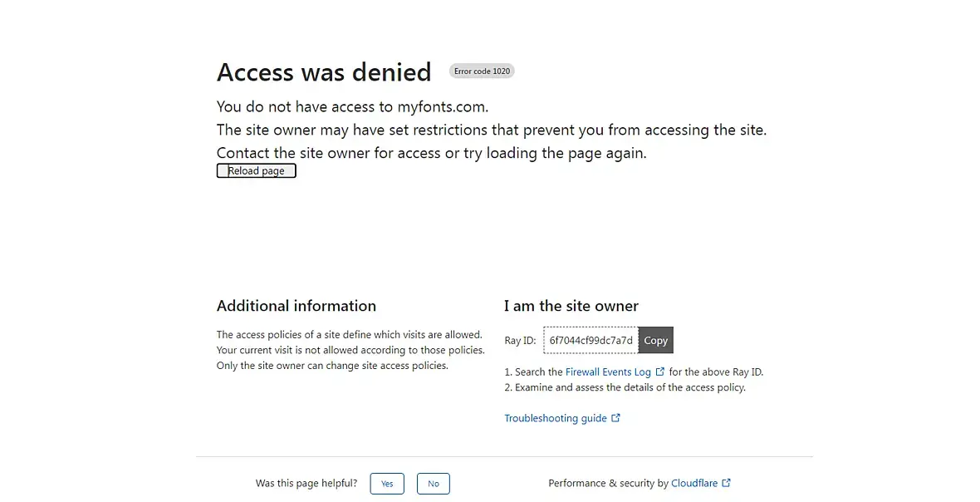This screenshot has height=502, width=980.
Task: Click the 'You do not have access' message
Action: 352,106
